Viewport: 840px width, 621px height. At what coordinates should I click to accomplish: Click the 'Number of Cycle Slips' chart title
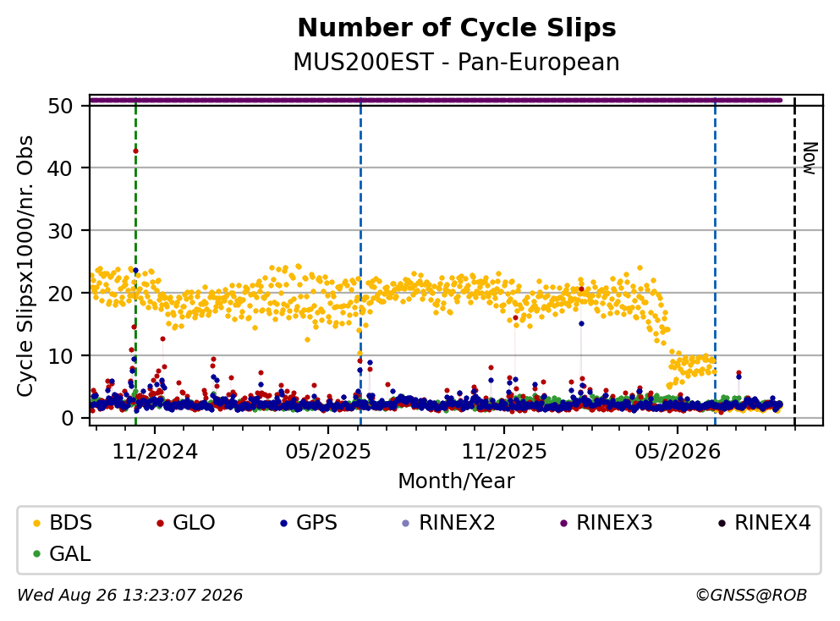(457, 28)
